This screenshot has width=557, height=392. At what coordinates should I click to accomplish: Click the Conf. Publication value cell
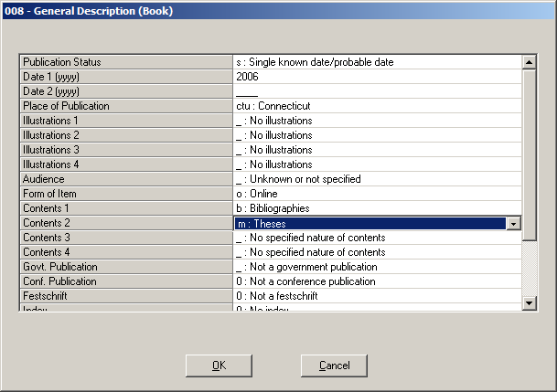(375, 281)
